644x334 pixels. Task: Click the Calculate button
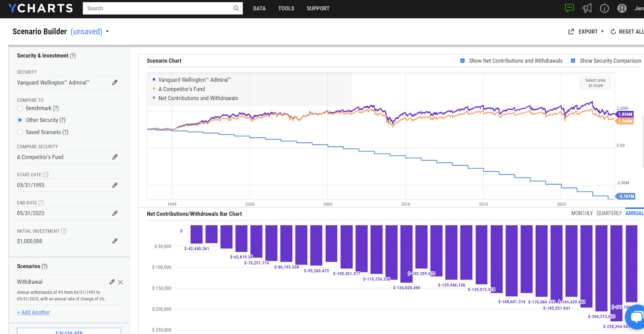coord(69,331)
